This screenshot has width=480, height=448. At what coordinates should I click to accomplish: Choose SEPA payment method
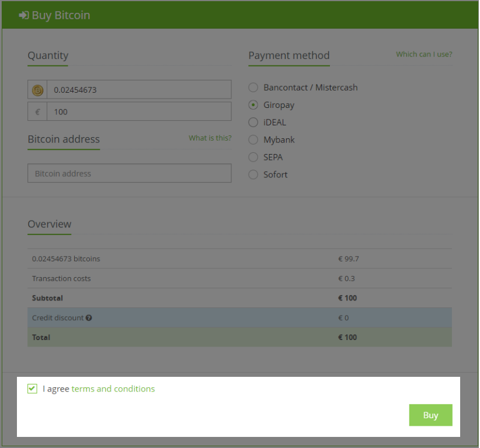pyautogui.click(x=253, y=157)
